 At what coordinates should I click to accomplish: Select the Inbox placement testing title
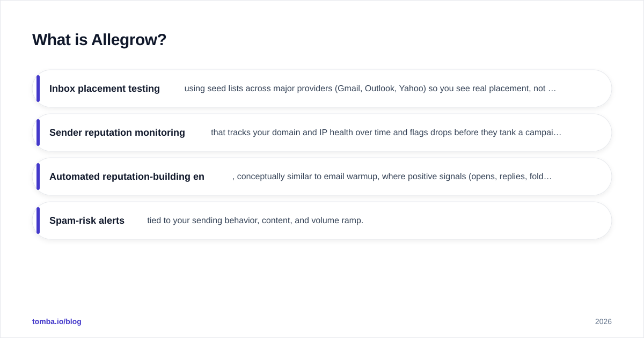click(105, 89)
